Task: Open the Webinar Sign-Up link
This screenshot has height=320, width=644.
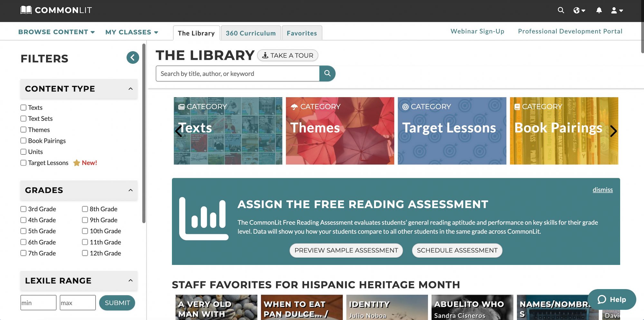Action: (x=478, y=31)
